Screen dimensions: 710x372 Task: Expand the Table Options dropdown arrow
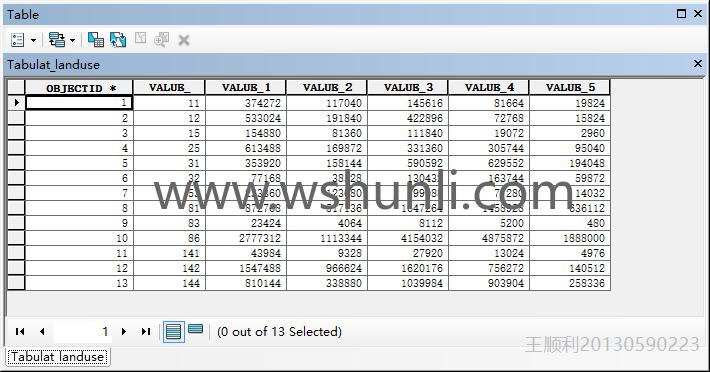pyautogui.click(x=34, y=40)
